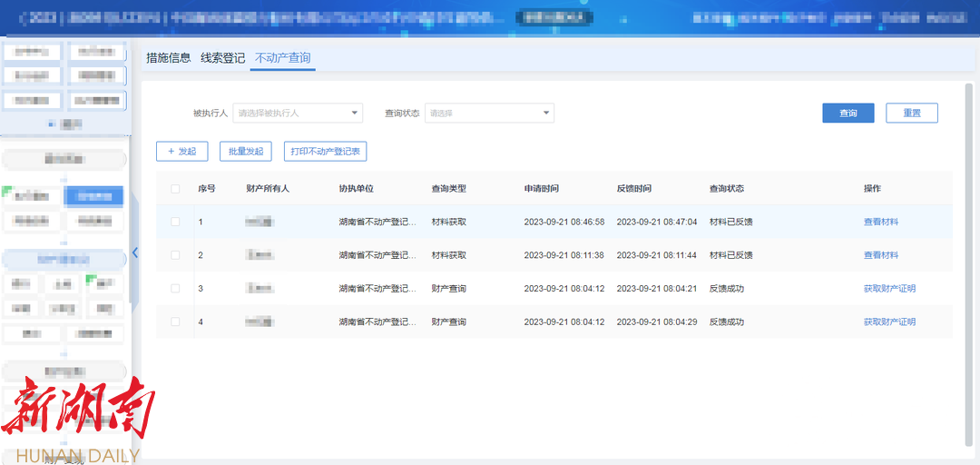This screenshot has width=980, height=465.
Task: Toggle the checkbox for row 4
Action: click(x=175, y=322)
